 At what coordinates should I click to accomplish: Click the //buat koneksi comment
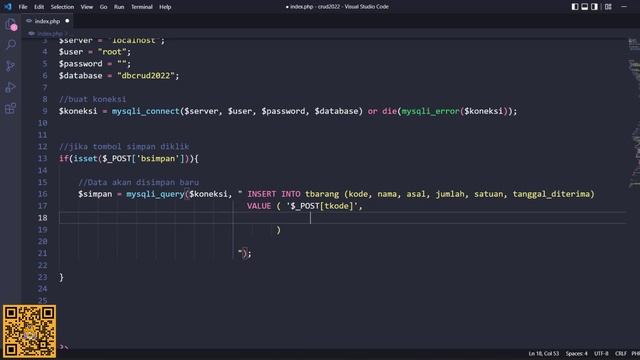pos(92,99)
